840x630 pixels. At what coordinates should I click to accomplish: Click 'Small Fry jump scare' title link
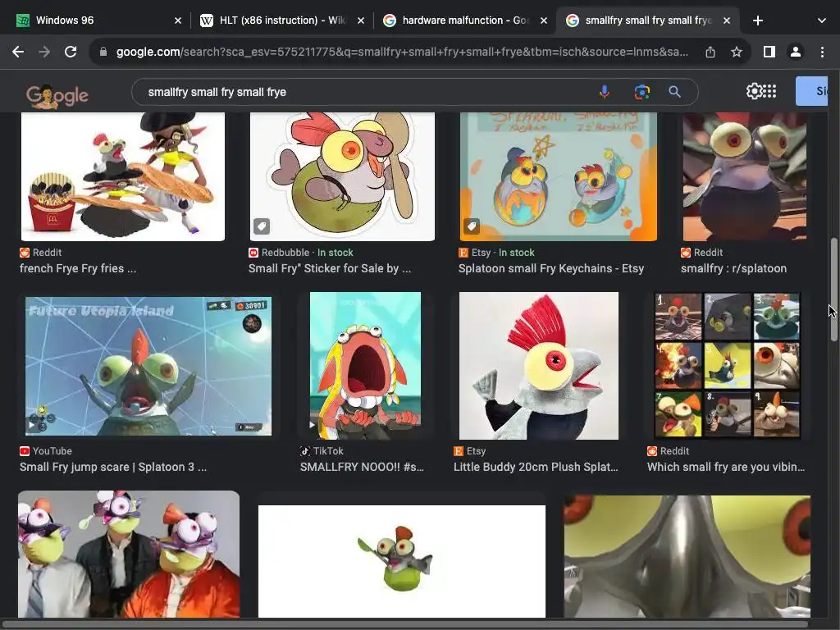click(x=113, y=467)
